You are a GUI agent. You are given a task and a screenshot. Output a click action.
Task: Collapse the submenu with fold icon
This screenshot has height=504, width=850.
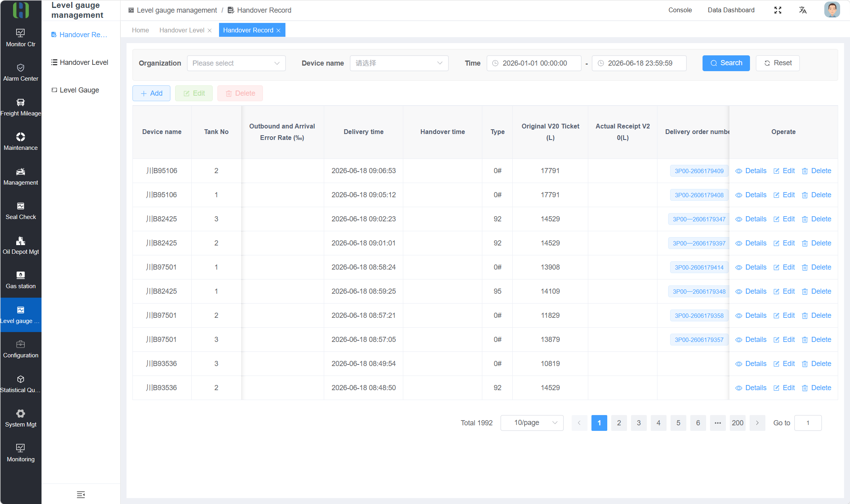click(81, 495)
